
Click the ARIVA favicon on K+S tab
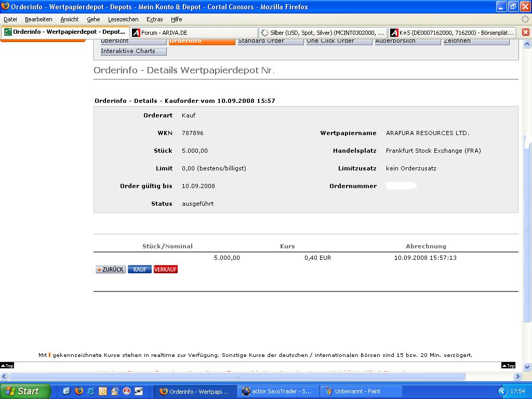(x=394, y=33)
